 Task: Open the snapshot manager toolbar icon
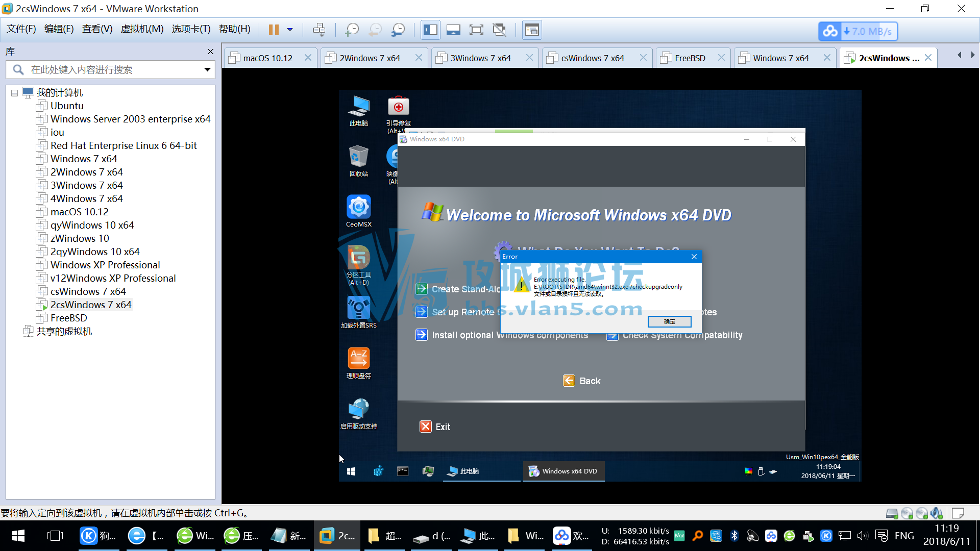398,30
